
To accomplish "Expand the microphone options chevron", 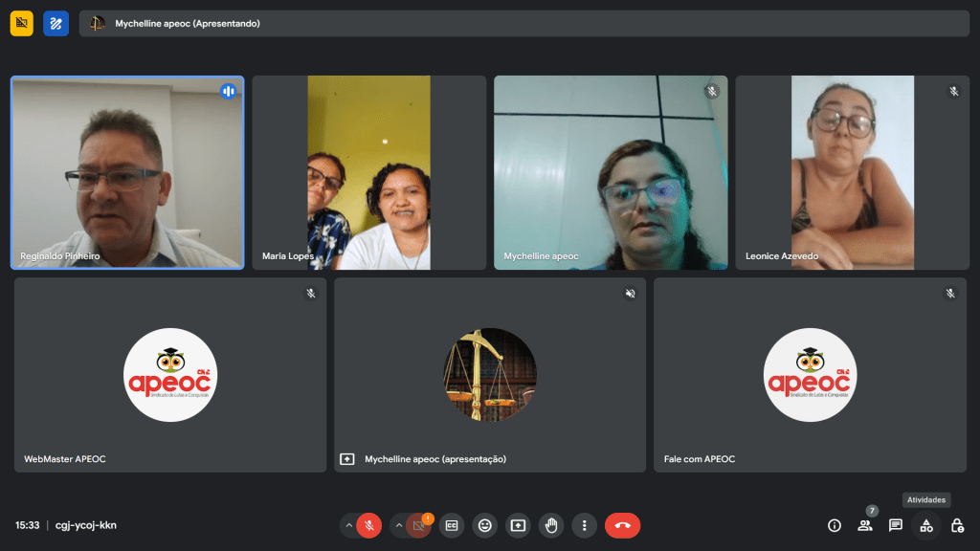I will [x=348, y=525].
